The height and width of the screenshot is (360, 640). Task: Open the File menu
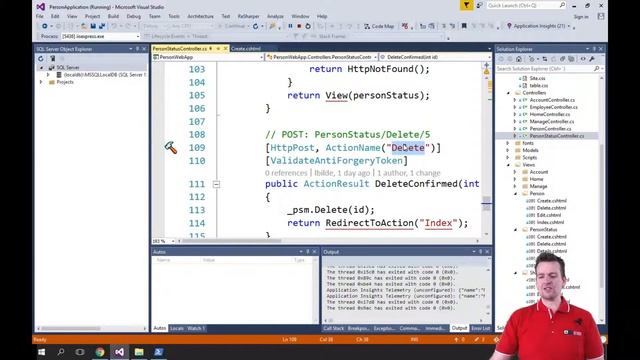(40, 16)
